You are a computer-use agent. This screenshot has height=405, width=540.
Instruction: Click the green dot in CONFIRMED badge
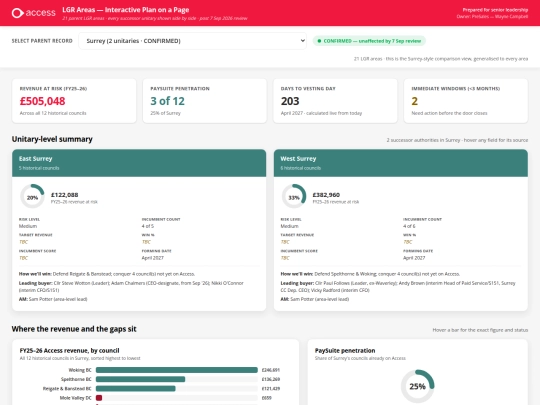[x=319, y=41]
